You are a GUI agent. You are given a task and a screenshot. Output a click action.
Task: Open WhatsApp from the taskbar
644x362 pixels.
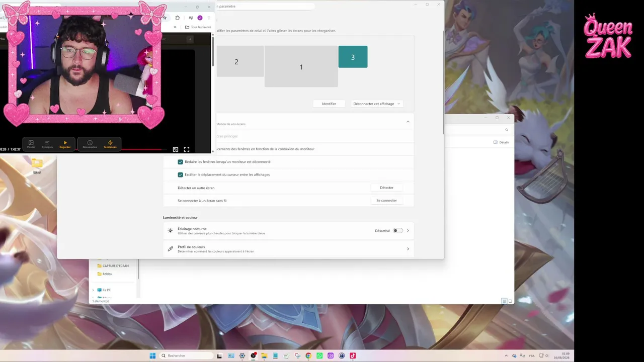319,356
